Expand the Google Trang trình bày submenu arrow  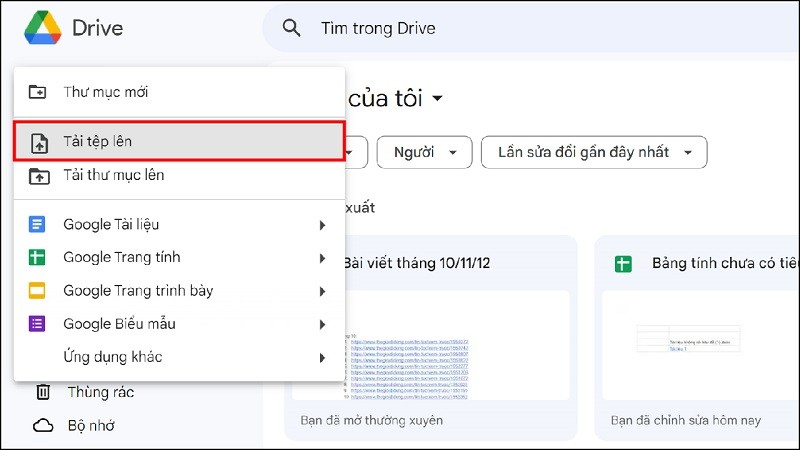pyautogui.click(x=322, y=291)
